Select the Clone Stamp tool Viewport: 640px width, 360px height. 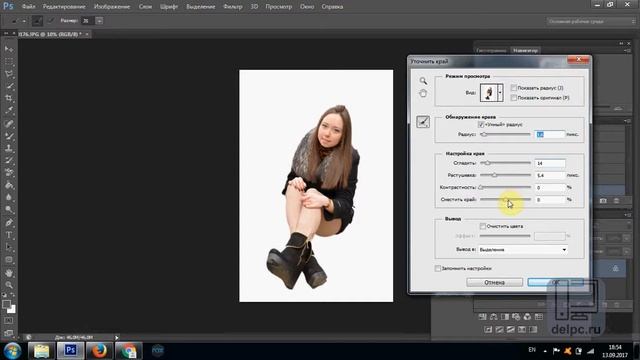click(9, 148)
